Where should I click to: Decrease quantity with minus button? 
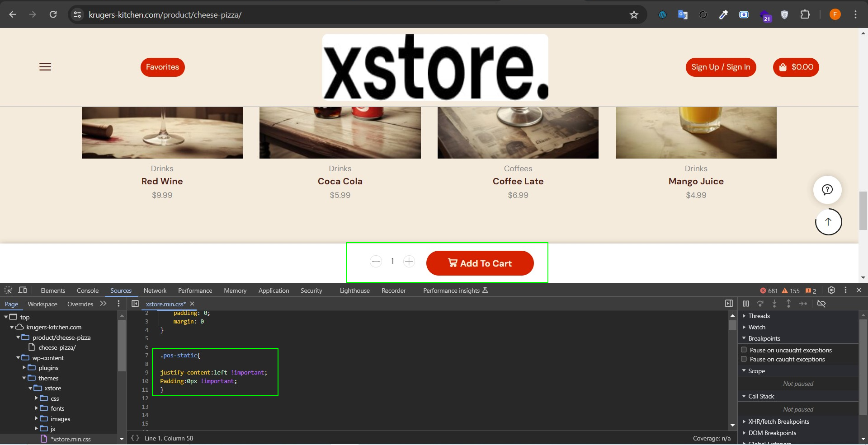[x=376, y=262]
